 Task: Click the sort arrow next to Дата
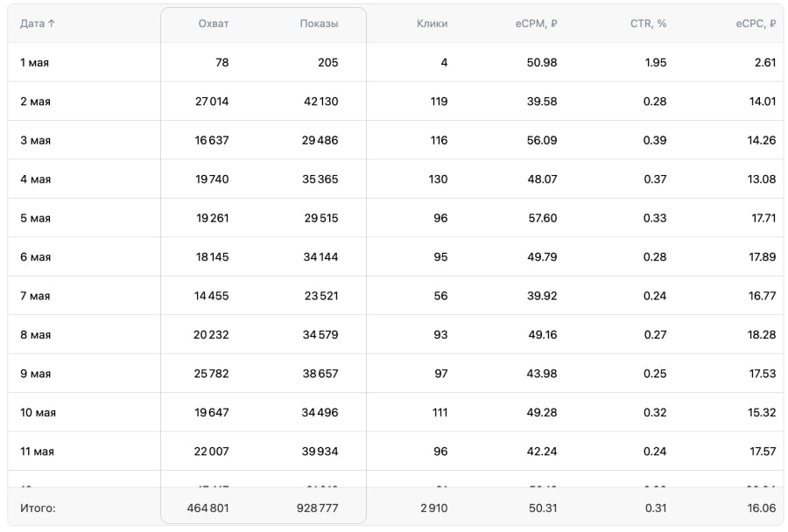(x=51, y=24)
